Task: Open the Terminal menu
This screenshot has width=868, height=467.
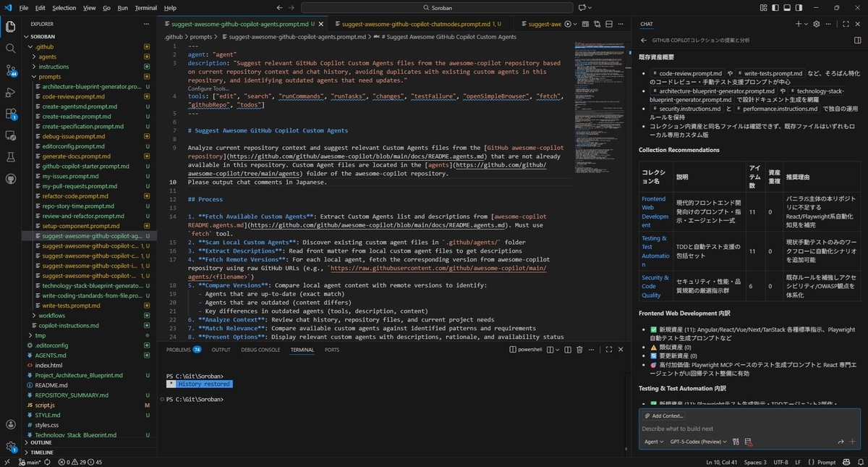Action: point(145,8)
